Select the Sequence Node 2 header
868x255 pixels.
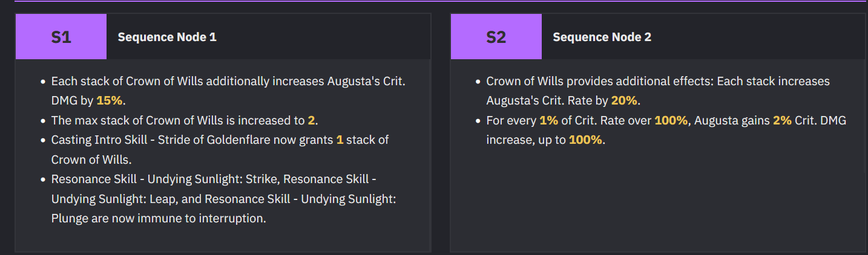pyautogui.click(x=602, y=37)
